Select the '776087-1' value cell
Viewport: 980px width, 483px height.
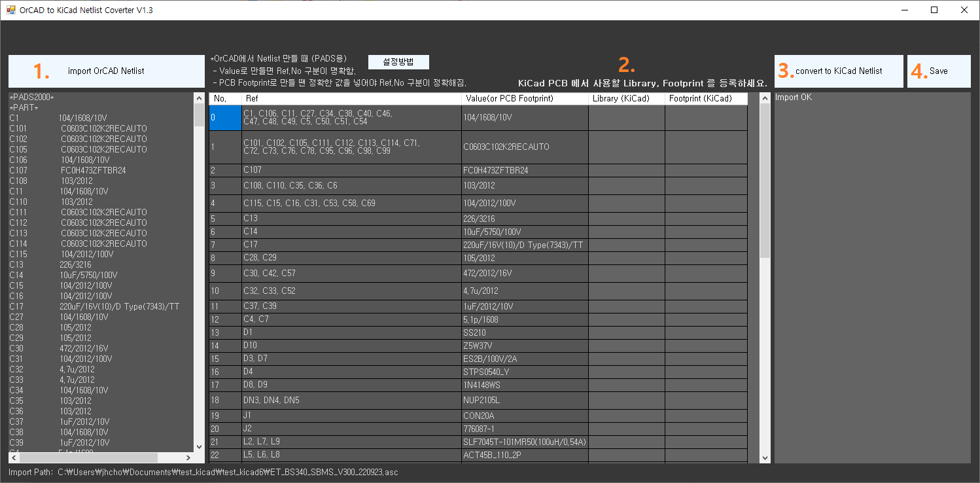[525, 429]
